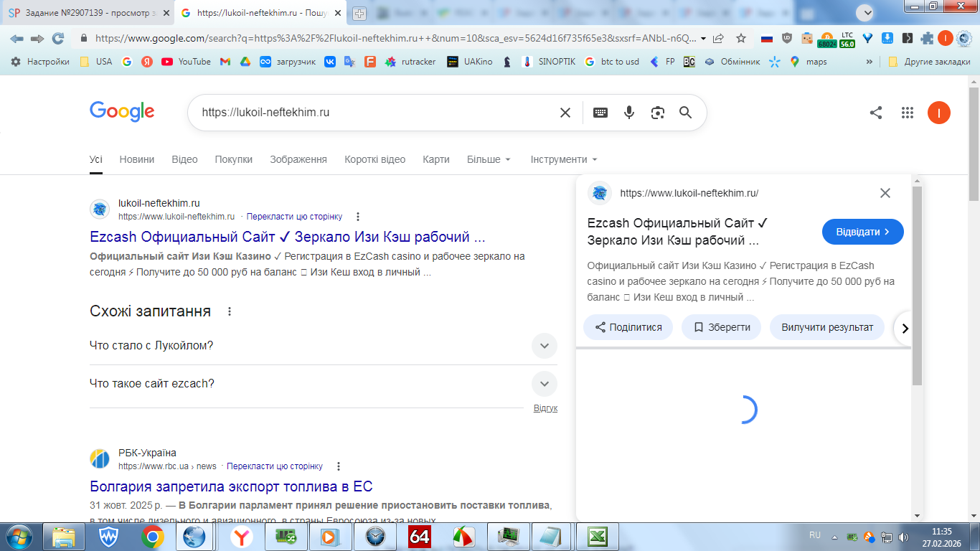Open more options for the РБК-Україна result
The height and width of the screenshot is (551, 980).
click(x=339, y=466)
